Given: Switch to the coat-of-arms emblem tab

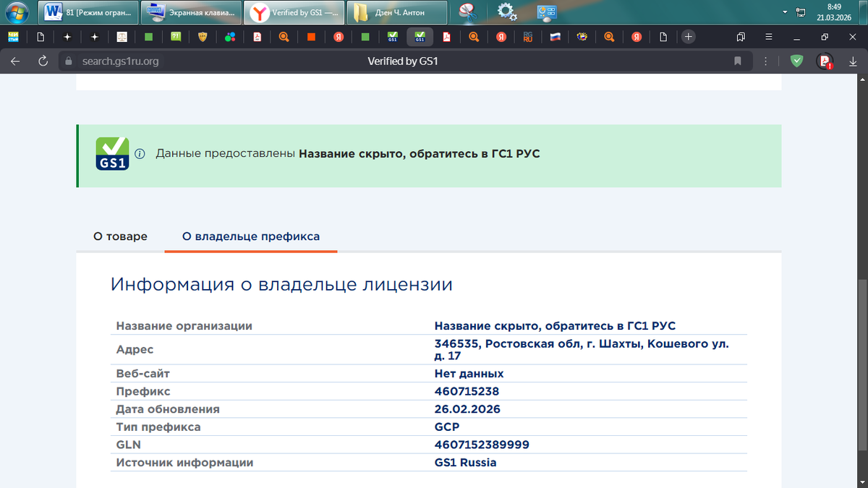Looking at the screenshot, I should 582,36.
